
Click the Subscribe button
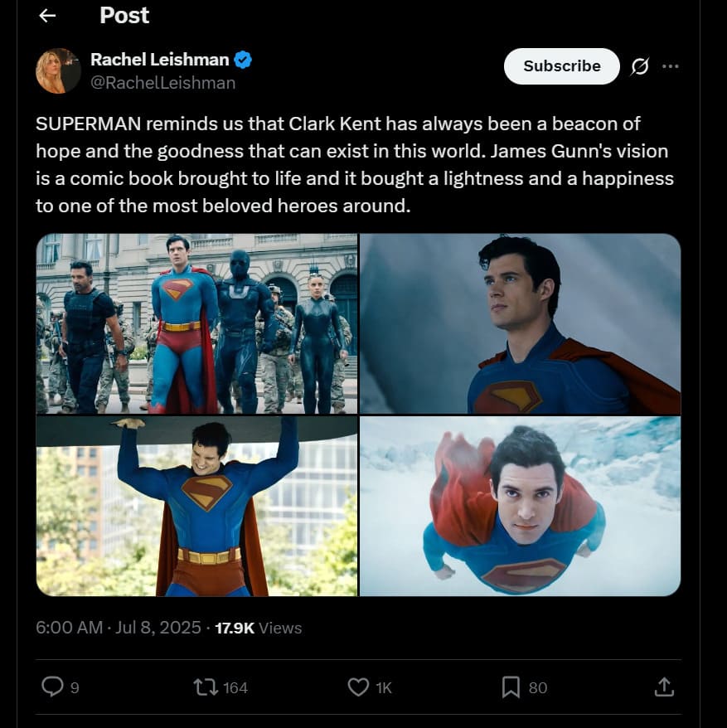[561, 66]
